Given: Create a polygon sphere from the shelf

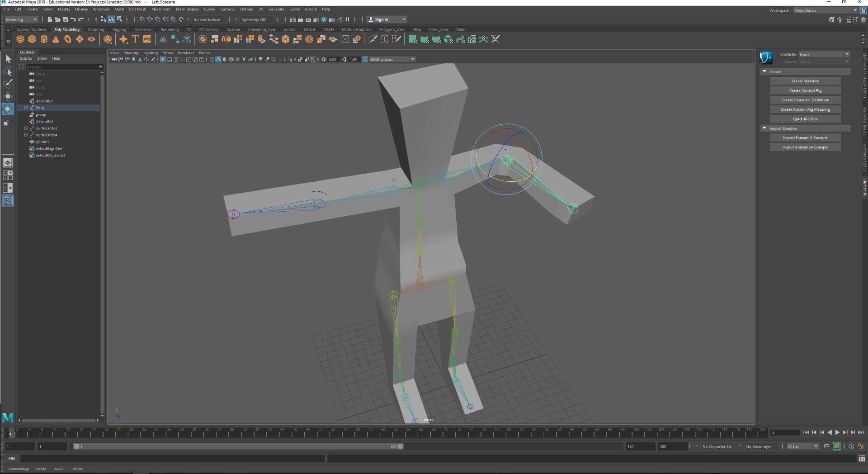Looking at the screenshot, I should pos(20,39).
